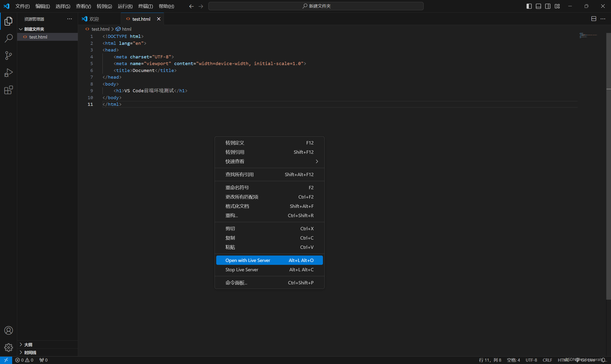This screenshot has height=364, width=611.
Task: Open the Search view in activity bar
Action: point(9,38)
